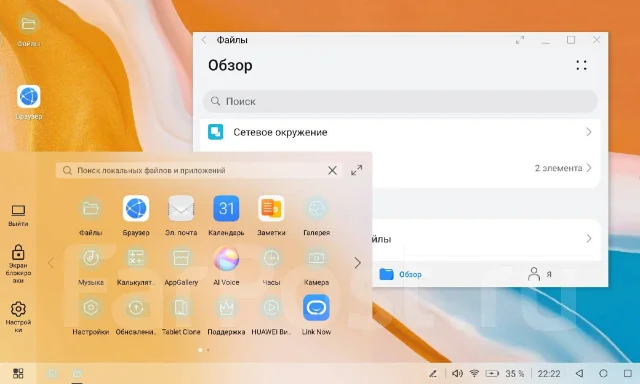Open the 2 элемента row chevron

589,168
